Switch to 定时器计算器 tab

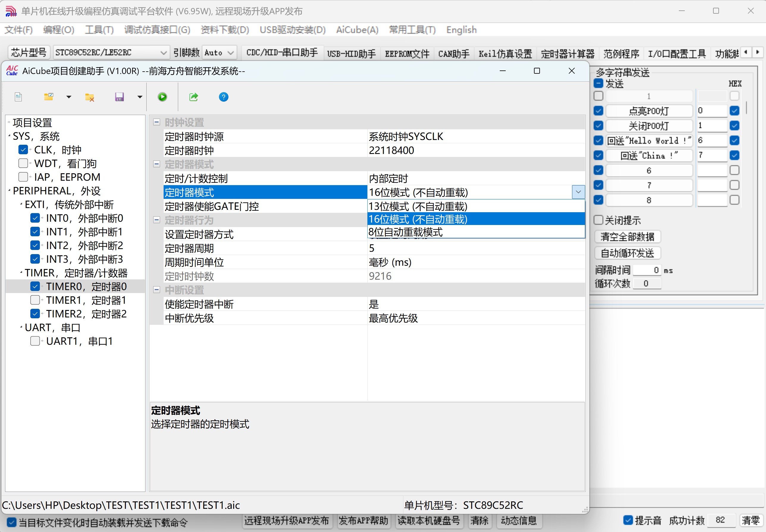click(568, 54)
